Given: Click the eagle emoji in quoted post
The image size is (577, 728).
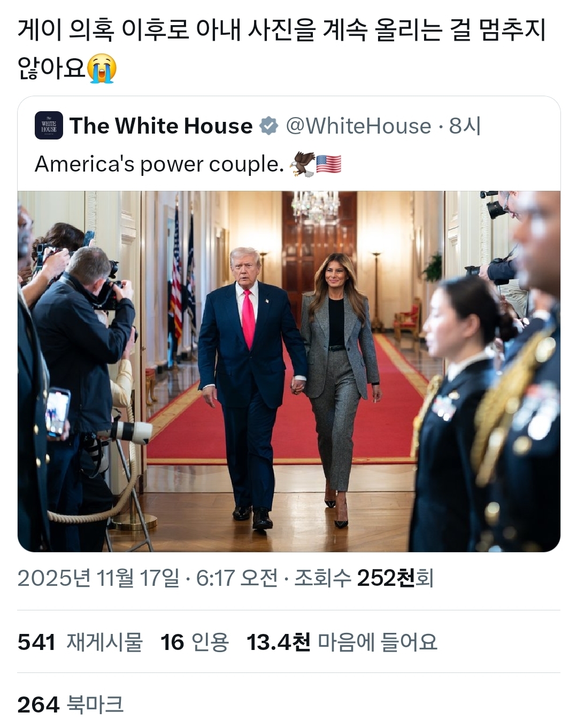Looking at the screenshot, I should click(x=302, y=164).
